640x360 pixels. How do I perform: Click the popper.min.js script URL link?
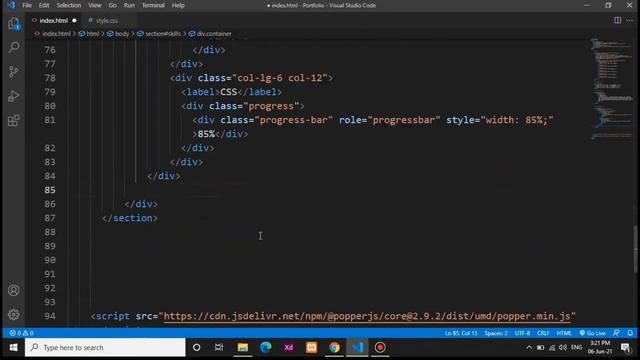pyautogui.click(x=367, y=316)
